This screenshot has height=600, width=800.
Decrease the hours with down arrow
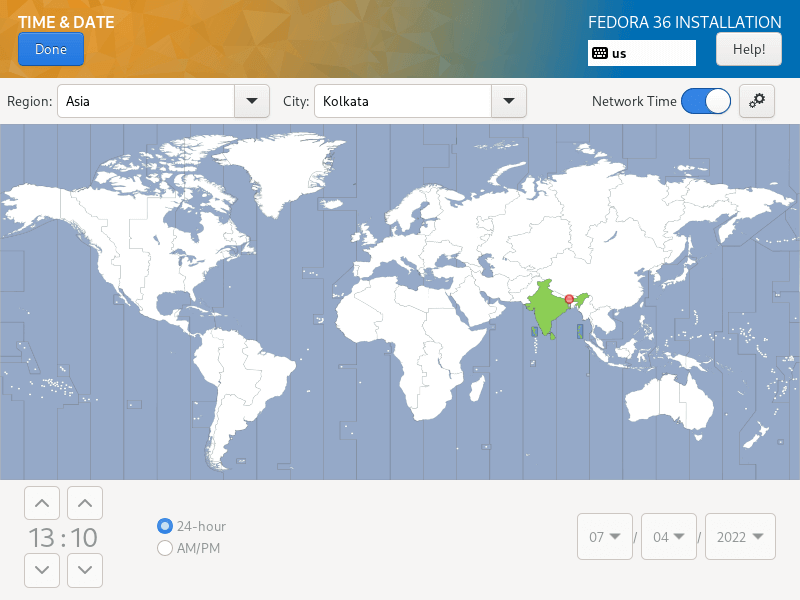pos(42,570)
